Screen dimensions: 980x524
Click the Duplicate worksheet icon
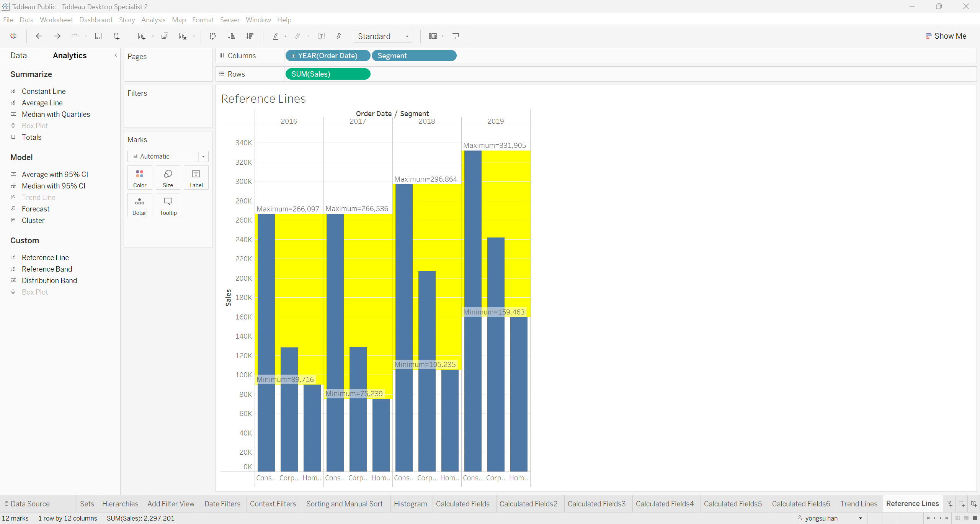[x=165, y=36]
